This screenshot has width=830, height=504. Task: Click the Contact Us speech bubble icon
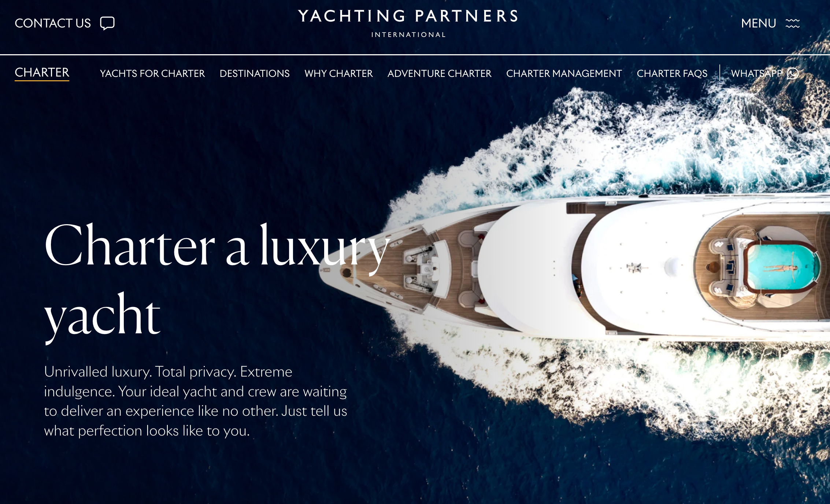[x=107, y=23]
